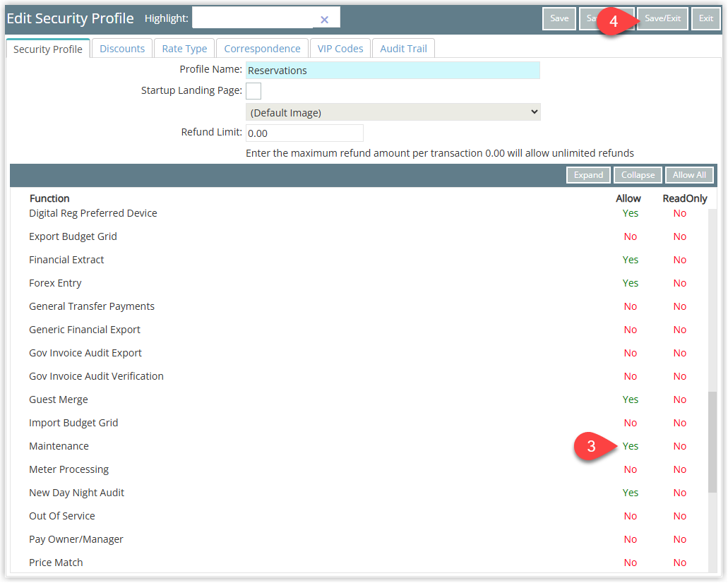Click the Refund Limit field
Image resolution: width=728 pixels, height=583 pixels.
click(x=304, y=133)
